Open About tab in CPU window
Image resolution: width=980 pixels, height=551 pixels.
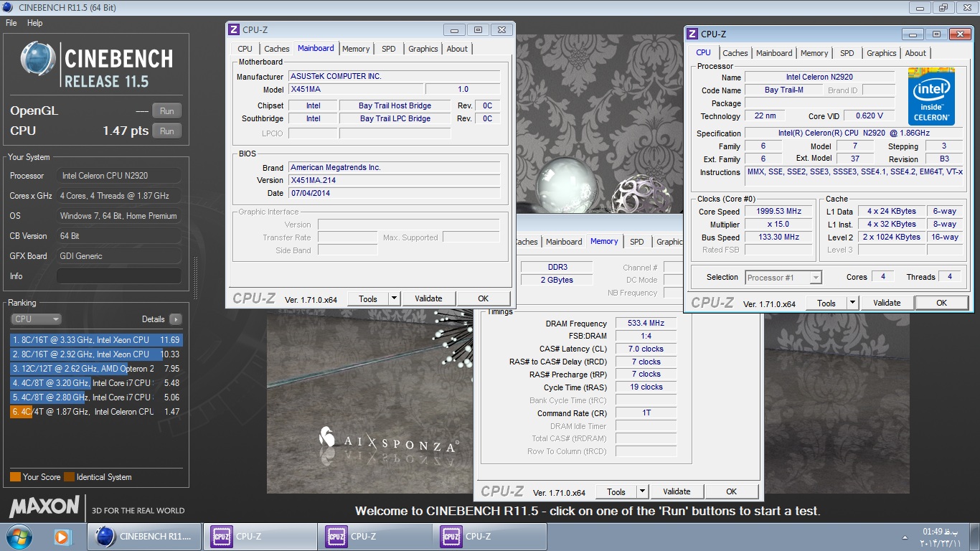[x=915, y=53]
